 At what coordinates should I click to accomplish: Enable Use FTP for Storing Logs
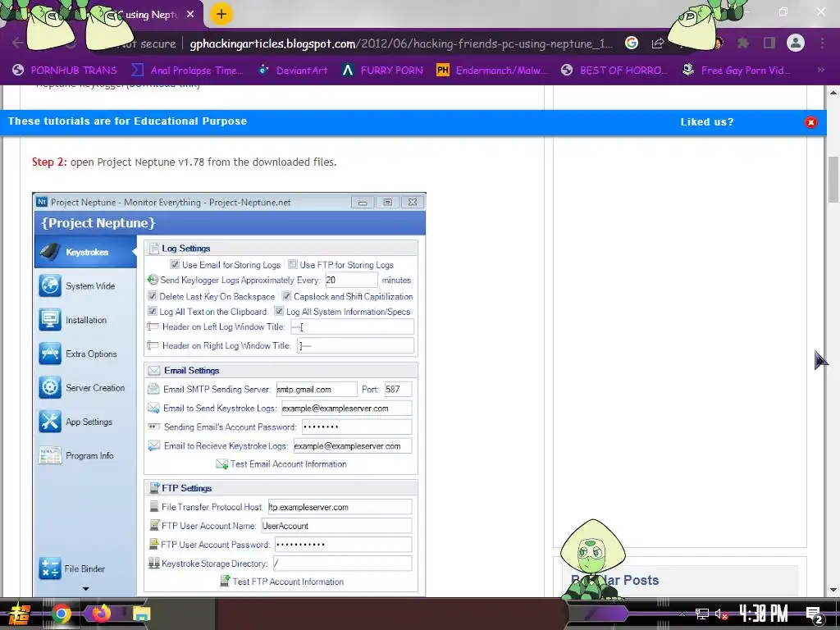[x=293, y=264]
